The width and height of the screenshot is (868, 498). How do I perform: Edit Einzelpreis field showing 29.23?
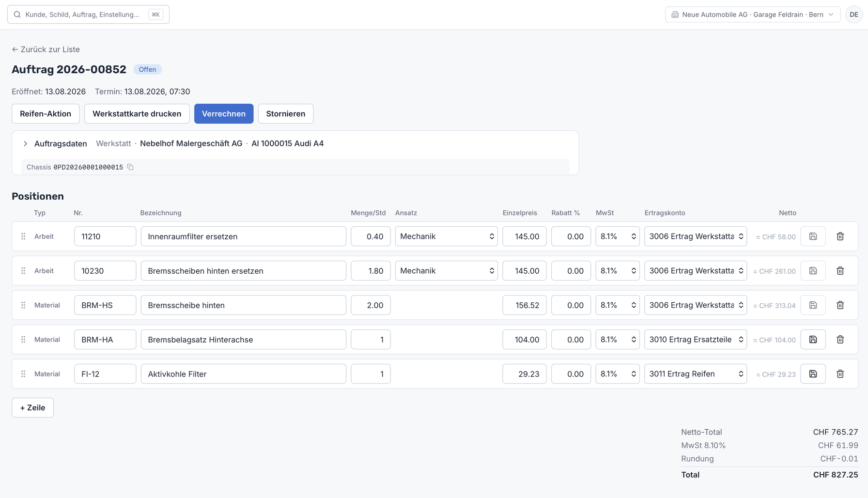(525, 374)
